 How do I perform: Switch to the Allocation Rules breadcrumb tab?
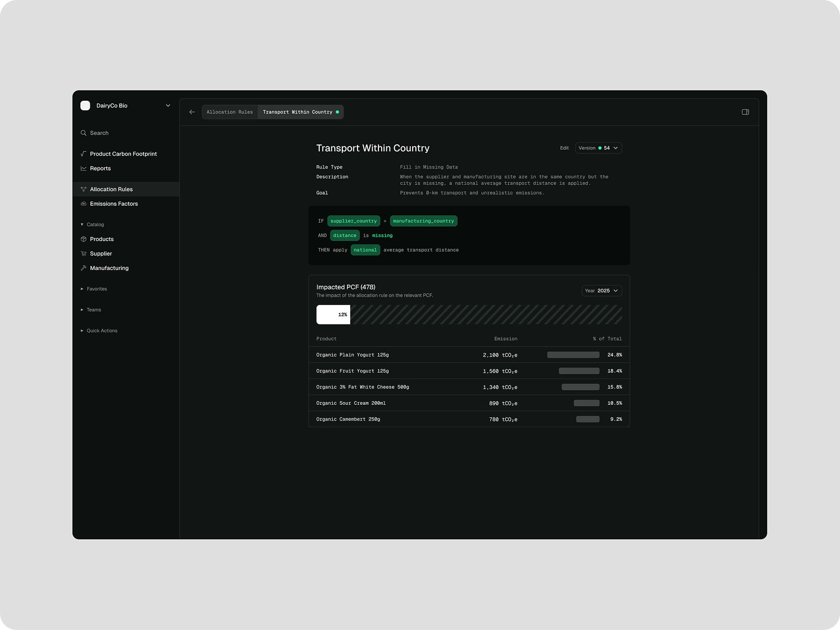point(230,112)
